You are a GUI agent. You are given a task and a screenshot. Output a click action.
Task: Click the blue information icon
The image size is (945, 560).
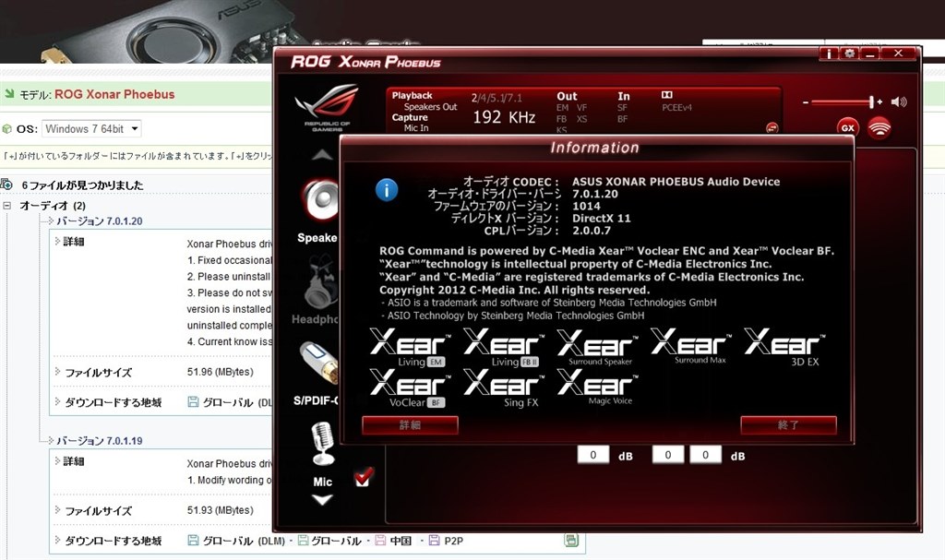point(387,190)
